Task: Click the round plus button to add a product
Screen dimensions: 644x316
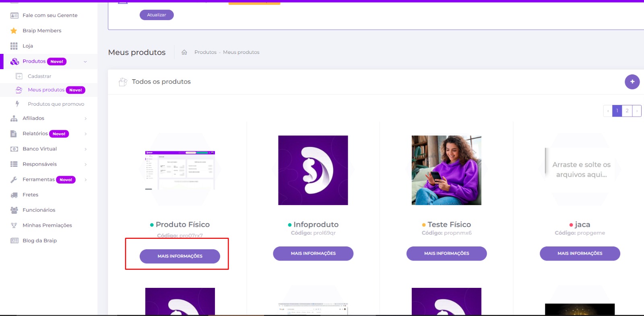Action: pyautogui.click(x=632, y=82)
